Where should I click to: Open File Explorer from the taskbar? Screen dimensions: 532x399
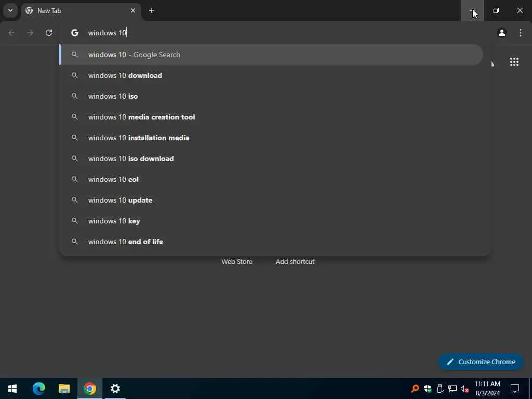(64, 389)
